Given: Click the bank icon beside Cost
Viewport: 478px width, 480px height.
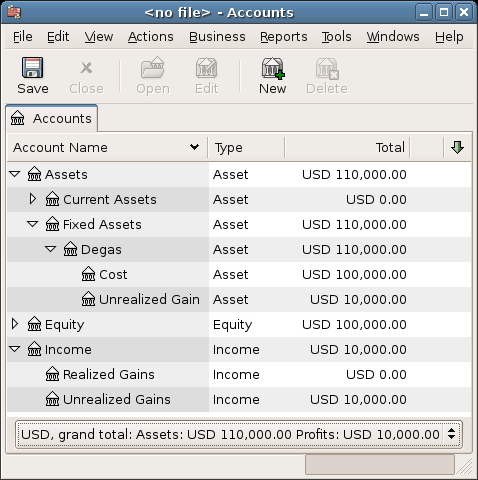Looking at the screenshot, I should [x=88, y=274].
